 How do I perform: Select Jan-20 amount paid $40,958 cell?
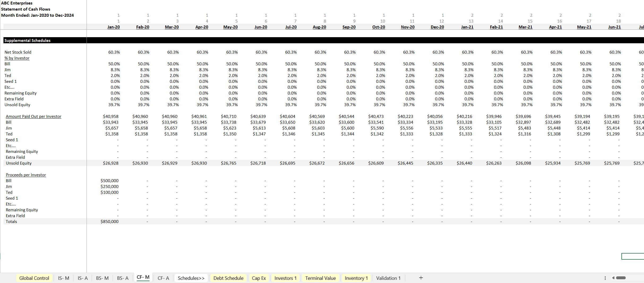pyautogui.click(x=111, y=117)
